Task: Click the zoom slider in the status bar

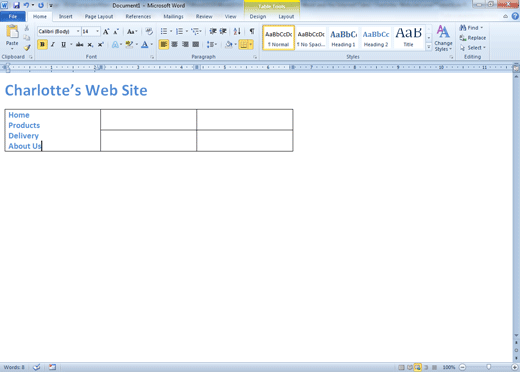Action: coord(489,367)
